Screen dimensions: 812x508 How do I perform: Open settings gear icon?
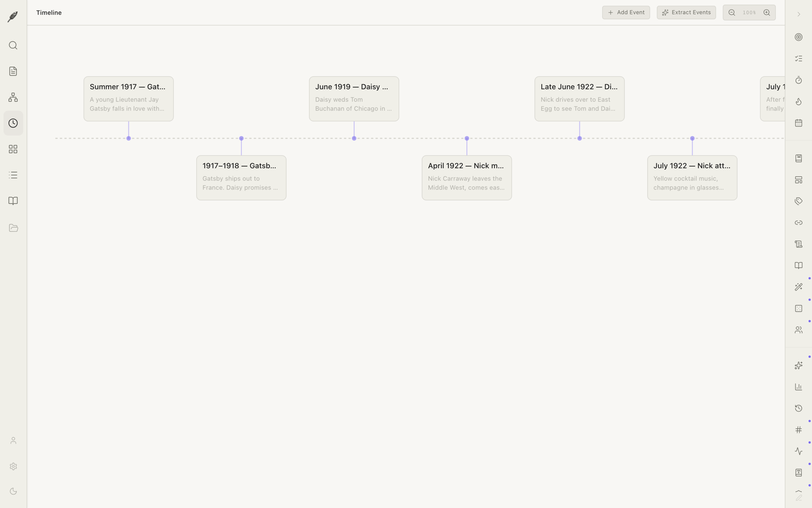tap(13, 466)
